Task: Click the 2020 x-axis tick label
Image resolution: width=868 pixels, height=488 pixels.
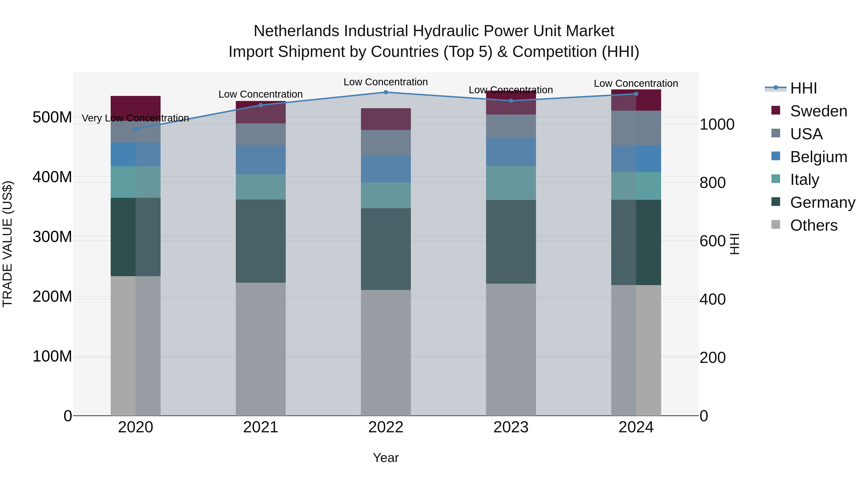Action: click(x=136, y=427)
